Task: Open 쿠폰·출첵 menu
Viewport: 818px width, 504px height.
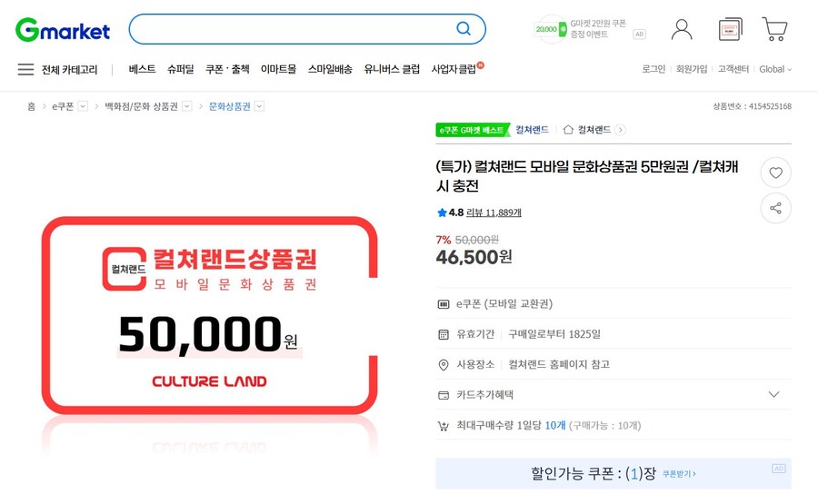Action: tap(227, 69)
